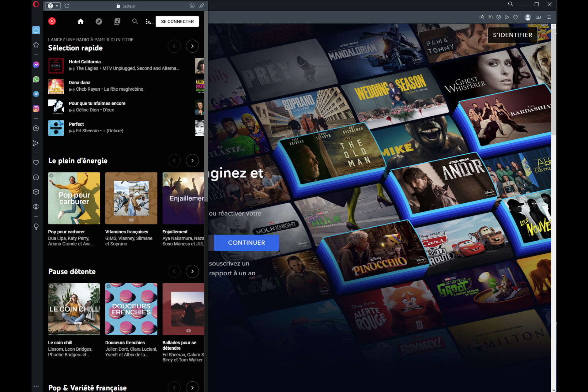Open search in YouTube Music
The width and height of the screenshot is (588, 392).
[135, 21]
